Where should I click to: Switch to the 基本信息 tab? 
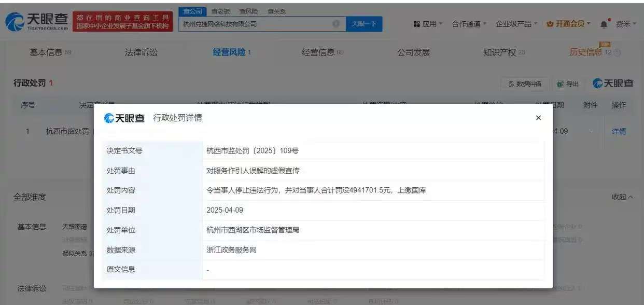[x=50, y=52]
